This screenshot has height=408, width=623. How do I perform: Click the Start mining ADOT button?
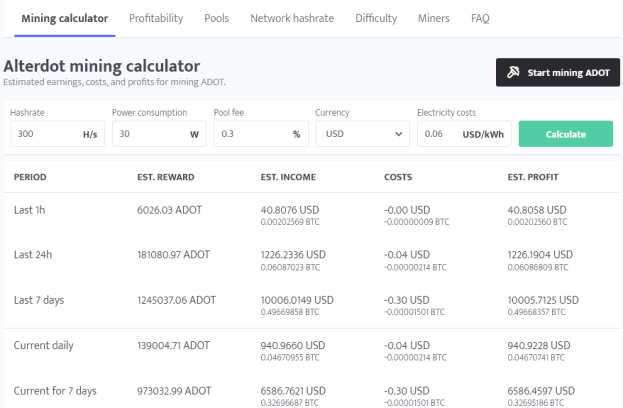click(x=558, y=72)
